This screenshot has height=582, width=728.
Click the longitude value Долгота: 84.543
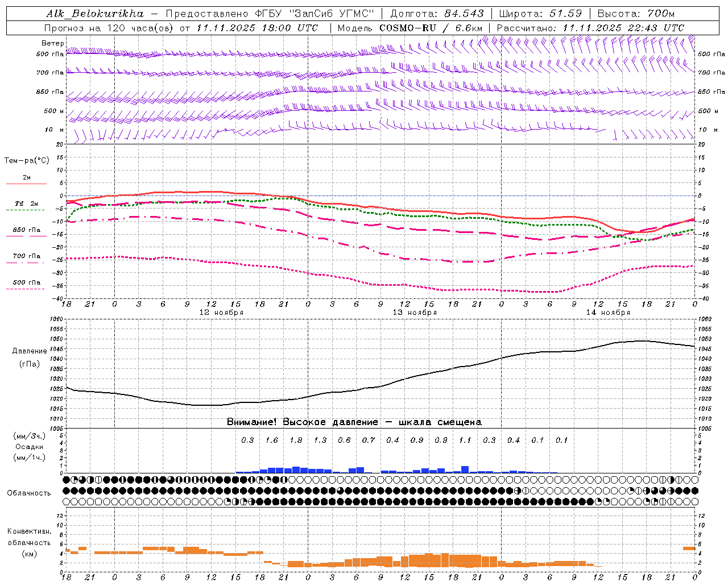click(437, 14)
